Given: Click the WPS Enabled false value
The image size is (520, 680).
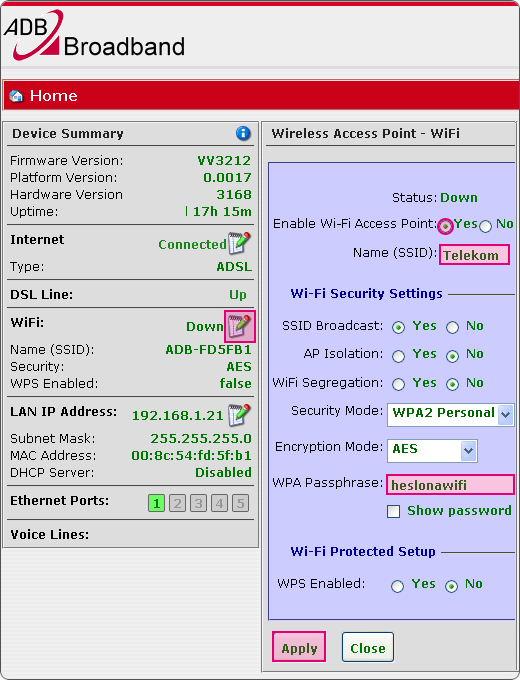Looking at the screenshot, I should point(235,383).
